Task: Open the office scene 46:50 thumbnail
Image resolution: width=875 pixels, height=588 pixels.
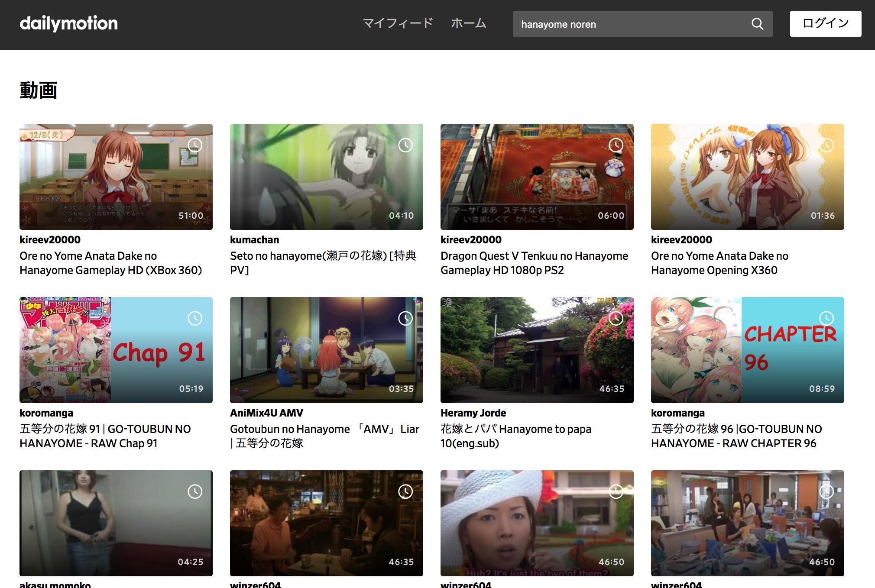Action: (748, 523)
